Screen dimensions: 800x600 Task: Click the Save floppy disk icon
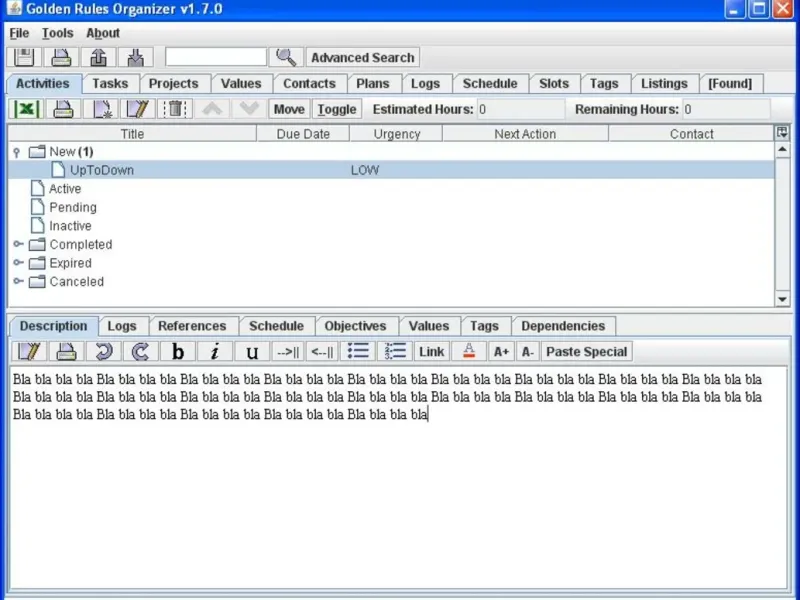point(24,57)
